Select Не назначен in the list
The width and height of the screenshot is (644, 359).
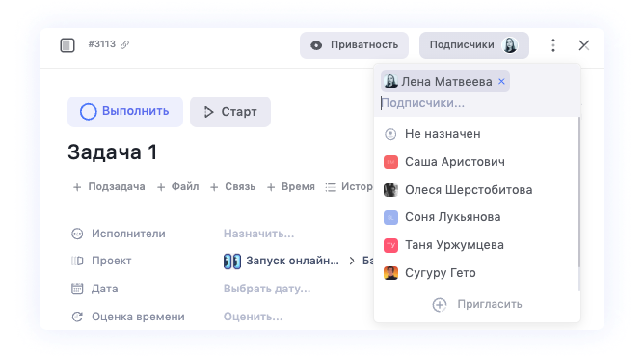tap(476, 134)
